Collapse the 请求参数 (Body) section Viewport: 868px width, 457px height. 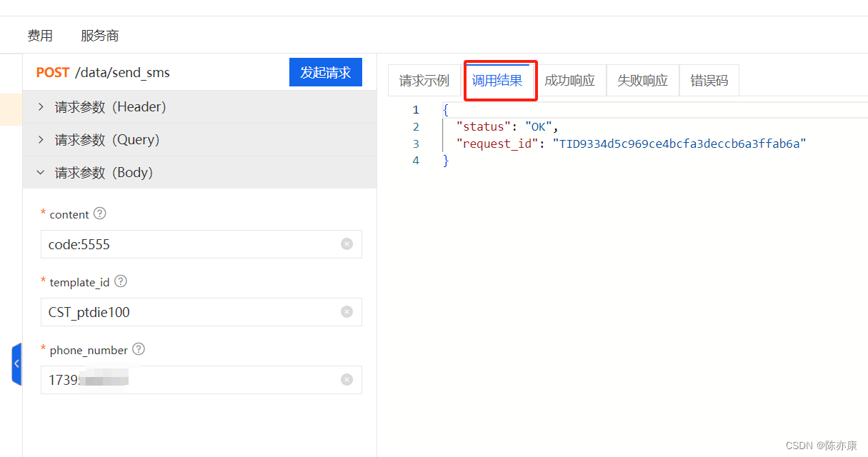coord(199,173)
